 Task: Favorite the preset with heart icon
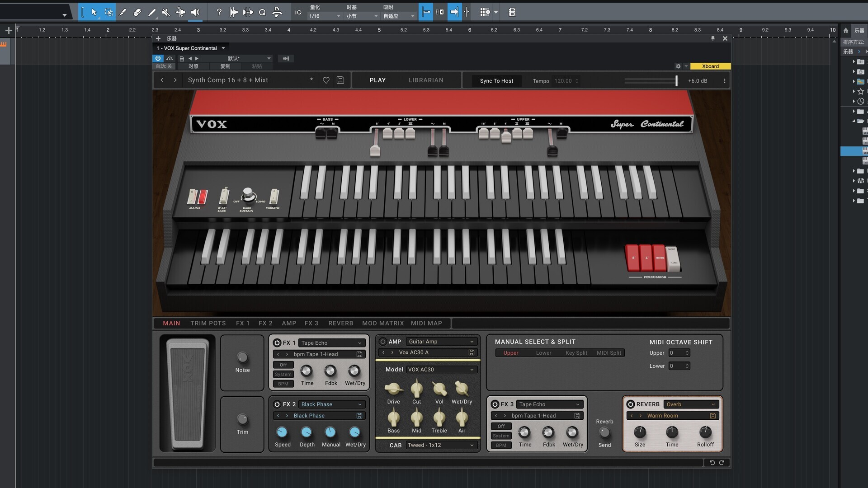326,80
